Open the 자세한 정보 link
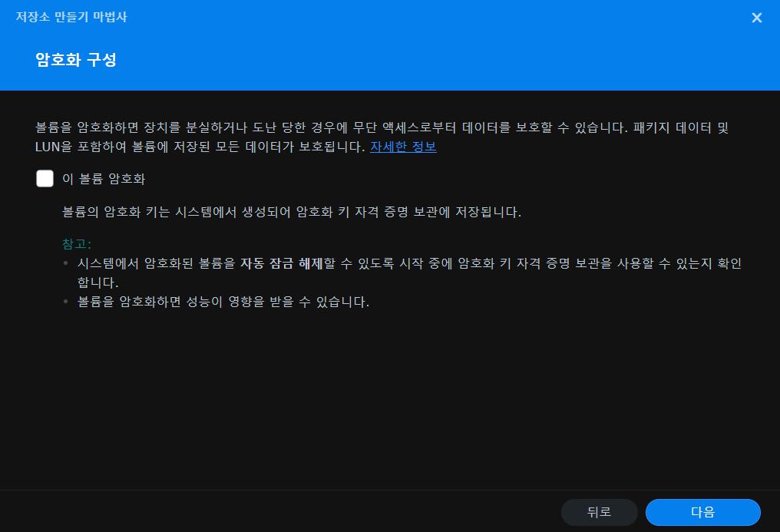Screen dimensions: 780x532 pyautogui.click(x=403, y=147)
